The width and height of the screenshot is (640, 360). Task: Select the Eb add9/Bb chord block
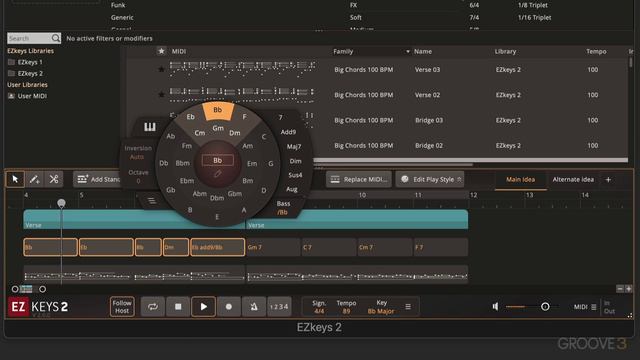pyautogui.click(x=218, y=247)
